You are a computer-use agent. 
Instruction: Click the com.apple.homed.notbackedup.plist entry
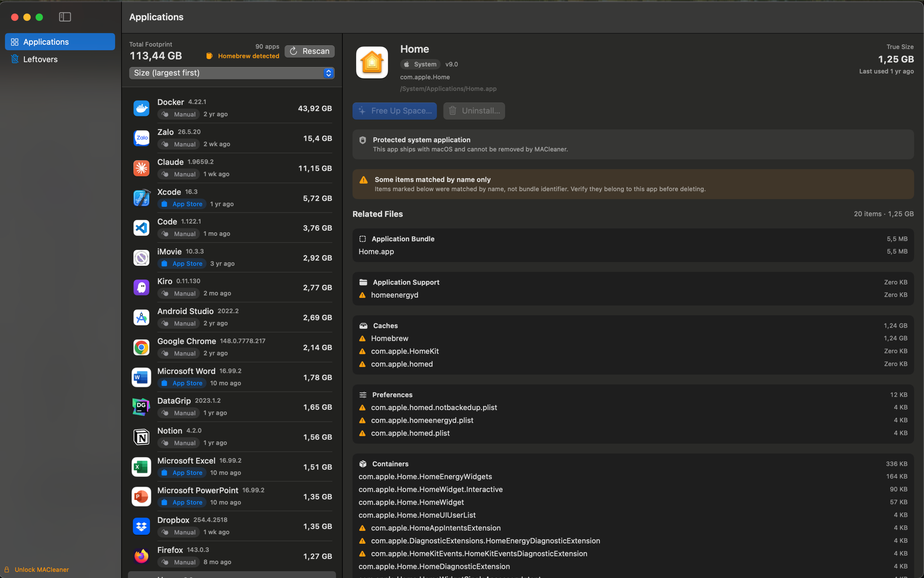pyautogui.click(x=633, y=408)
